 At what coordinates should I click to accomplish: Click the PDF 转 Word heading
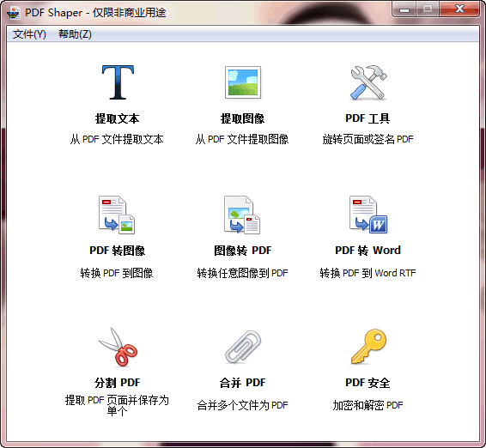point(368,251)
